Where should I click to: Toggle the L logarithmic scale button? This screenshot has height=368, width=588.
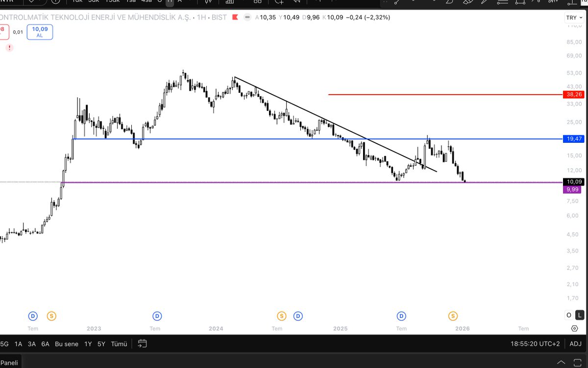tap(580, 315)
